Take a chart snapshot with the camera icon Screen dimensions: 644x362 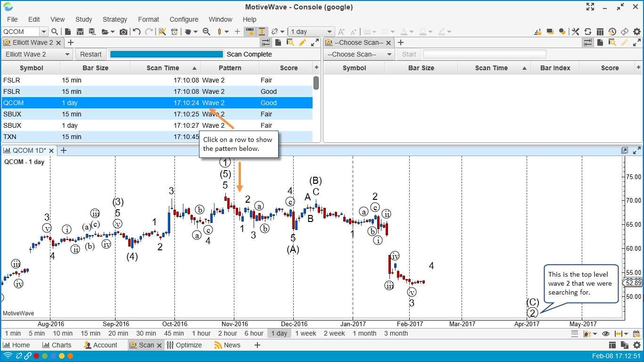pyautogui.click(x=124, y=32)
